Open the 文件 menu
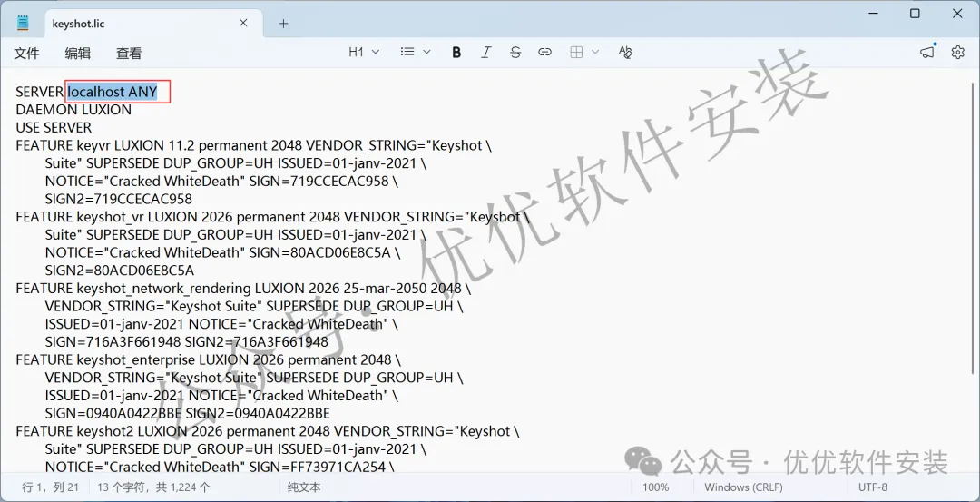This screenshot has width=980, height=502. (x=27, y=54)
